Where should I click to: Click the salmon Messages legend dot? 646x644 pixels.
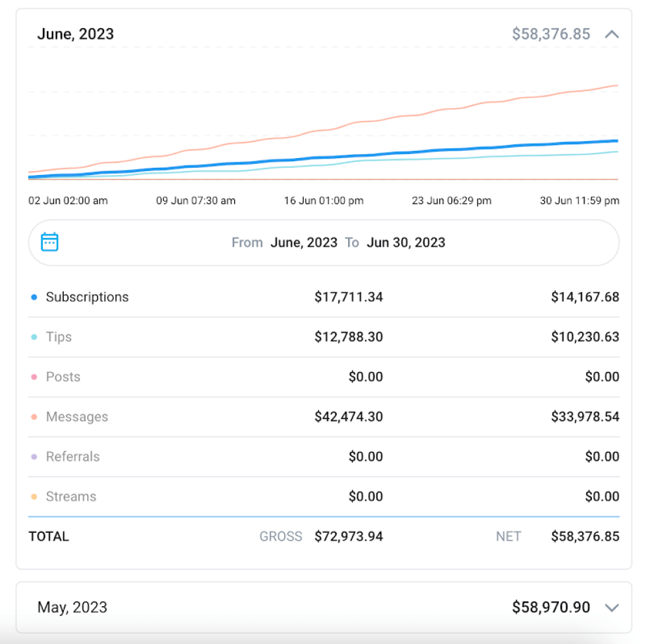tap(34, 417)
